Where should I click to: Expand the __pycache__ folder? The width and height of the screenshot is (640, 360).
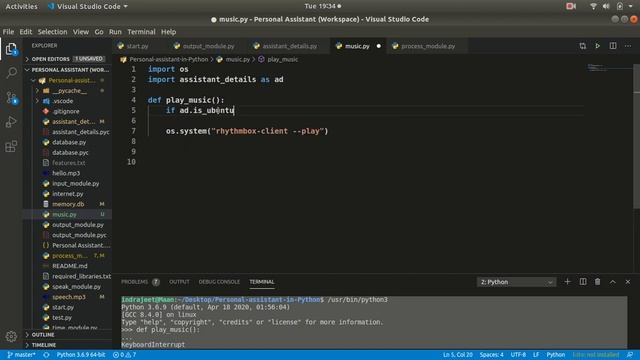67,91
